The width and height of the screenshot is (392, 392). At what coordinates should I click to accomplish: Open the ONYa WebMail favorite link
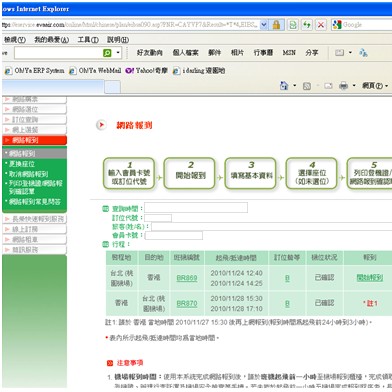coord(95,71)
